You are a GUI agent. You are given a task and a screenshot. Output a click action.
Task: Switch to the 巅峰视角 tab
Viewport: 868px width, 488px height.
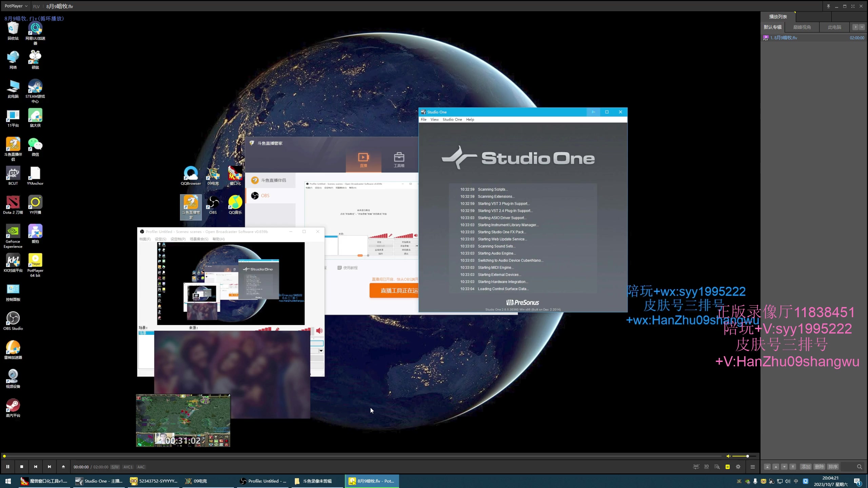802,27
